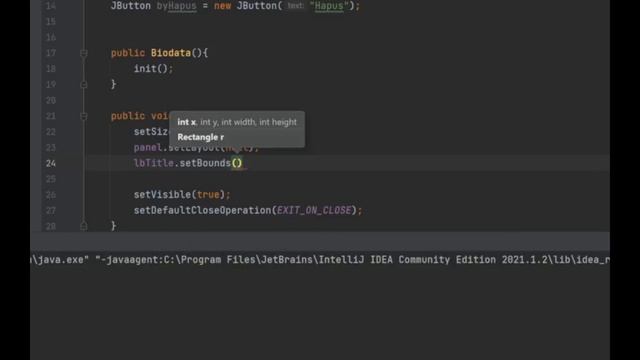Click the init(); call on line 18

[x=153, y=69]
